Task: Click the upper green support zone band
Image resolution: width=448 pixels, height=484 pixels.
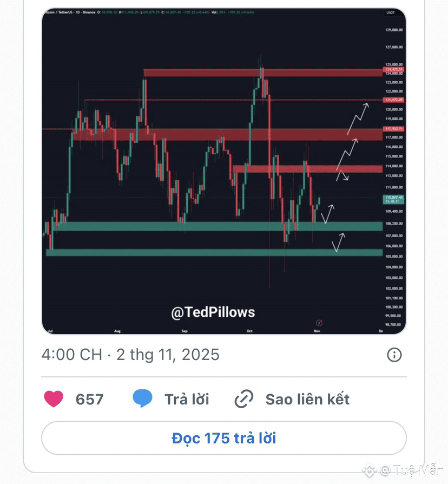Action: (x=216, y=226)
